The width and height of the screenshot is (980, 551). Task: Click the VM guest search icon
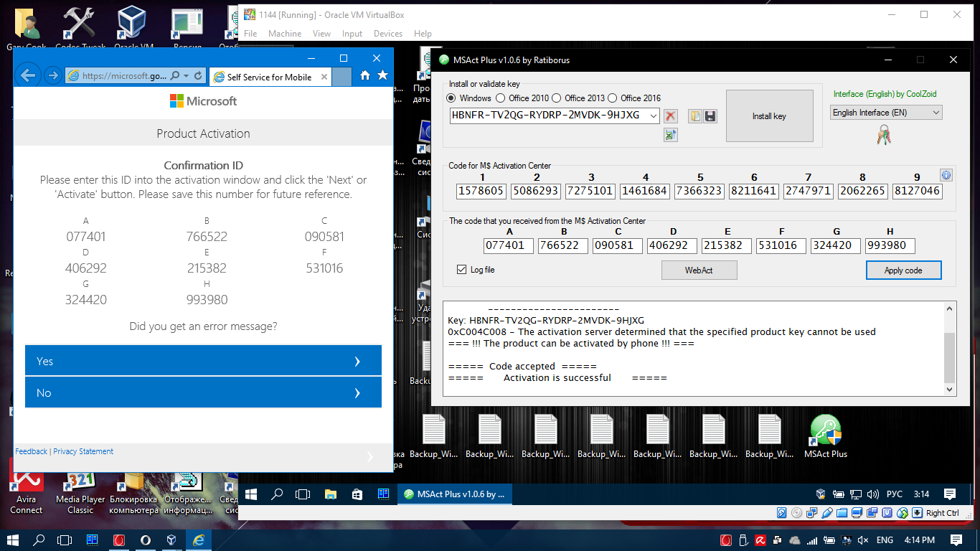point(277,494)
